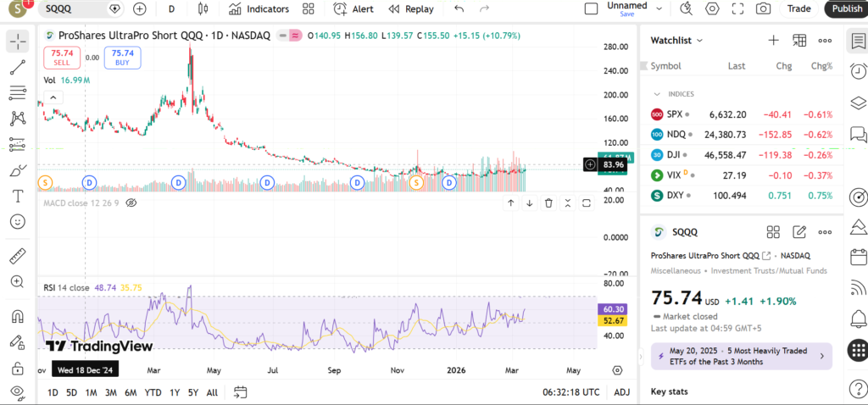Open the Indicators menu
Viewport: 868px width, 405px height.
pyautogui.click(x=259, y=9)
